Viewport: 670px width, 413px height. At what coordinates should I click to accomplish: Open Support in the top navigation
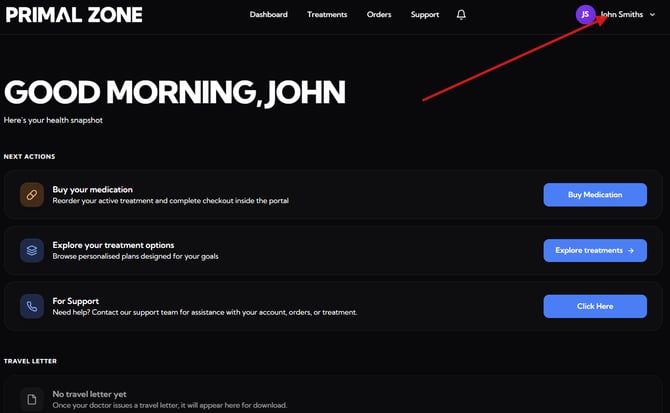click(x=424, y=15)
